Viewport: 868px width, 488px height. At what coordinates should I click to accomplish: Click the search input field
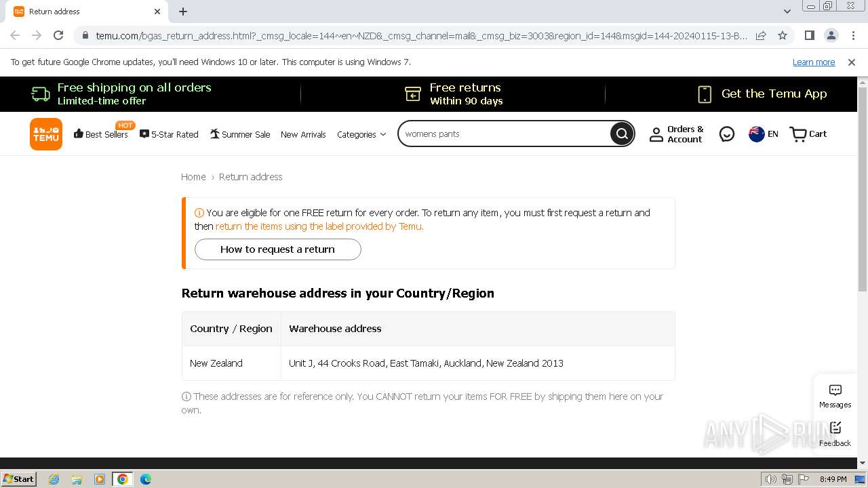pyautogui.click(x=505, y=134)
